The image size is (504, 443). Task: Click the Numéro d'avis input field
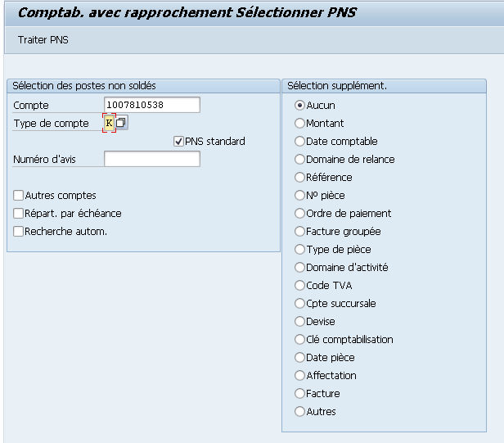[151, 159]
